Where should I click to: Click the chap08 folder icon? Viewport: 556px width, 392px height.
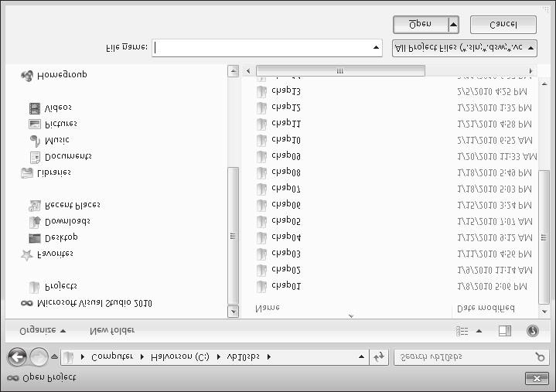261,172
